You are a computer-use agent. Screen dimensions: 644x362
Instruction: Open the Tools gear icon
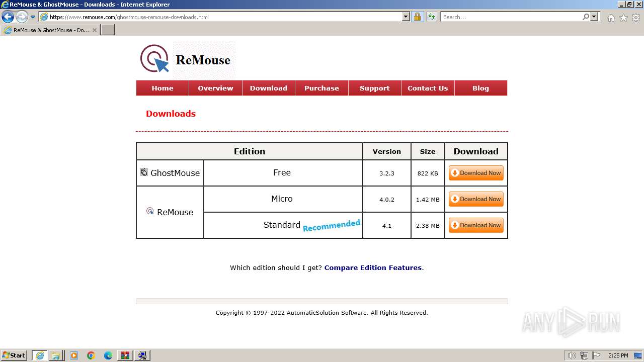pyautogui.click(x=636, y=18)
